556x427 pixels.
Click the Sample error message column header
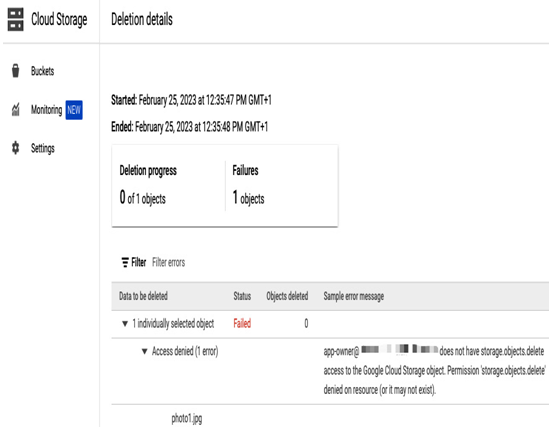click(354, 296)
